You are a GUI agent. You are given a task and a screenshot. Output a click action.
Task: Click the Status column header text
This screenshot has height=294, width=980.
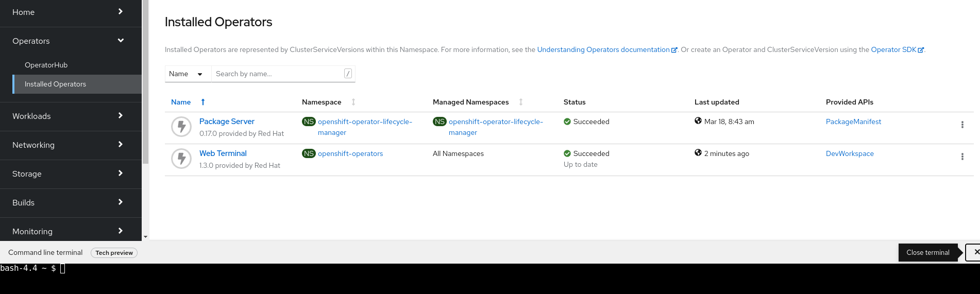tap(575, 102)
